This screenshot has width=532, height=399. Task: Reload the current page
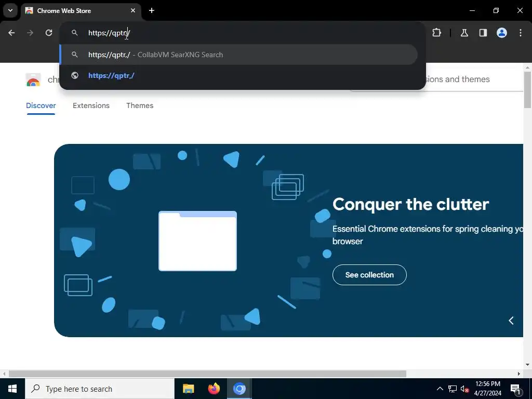(49, 33)
